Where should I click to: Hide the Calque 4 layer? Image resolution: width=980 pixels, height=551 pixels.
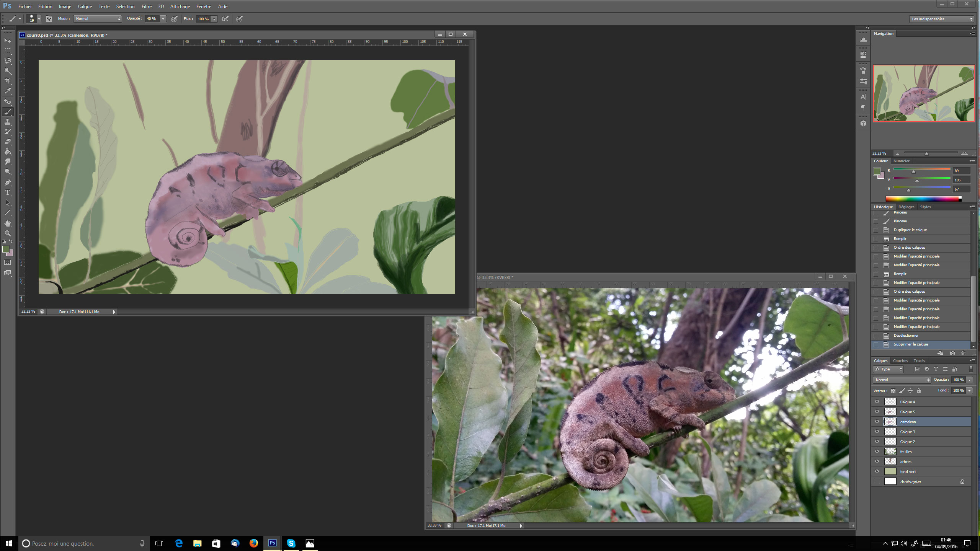tap(877, 402)
